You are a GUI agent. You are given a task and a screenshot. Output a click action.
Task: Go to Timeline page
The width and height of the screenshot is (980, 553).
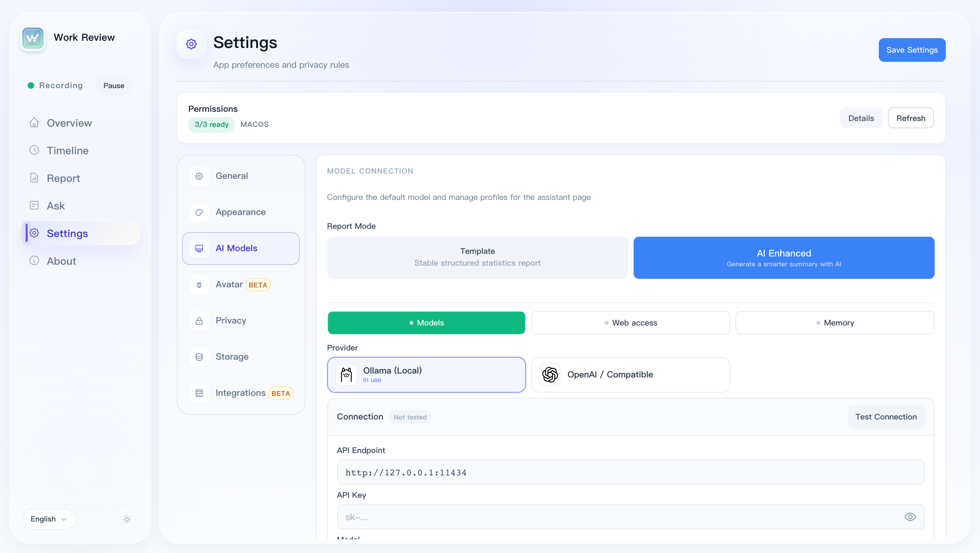tap(80, 150)
